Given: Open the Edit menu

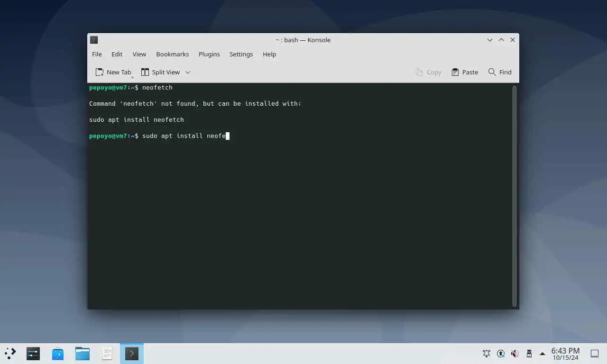Looking at the screenshot, I should [x=117, y=54].
